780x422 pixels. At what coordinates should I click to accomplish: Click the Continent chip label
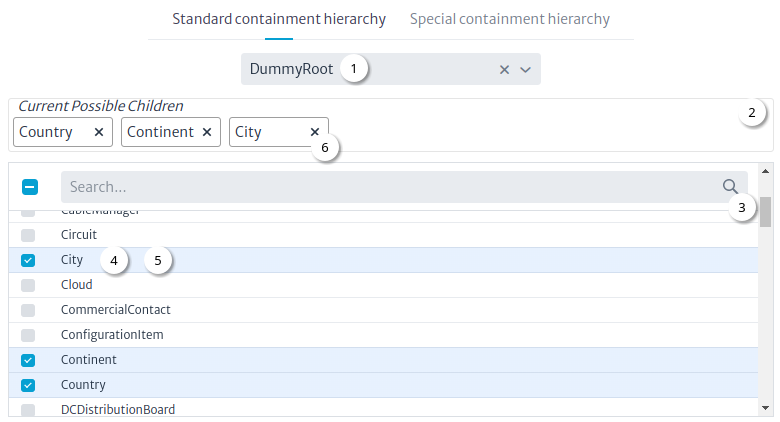[x=160, y=132]
